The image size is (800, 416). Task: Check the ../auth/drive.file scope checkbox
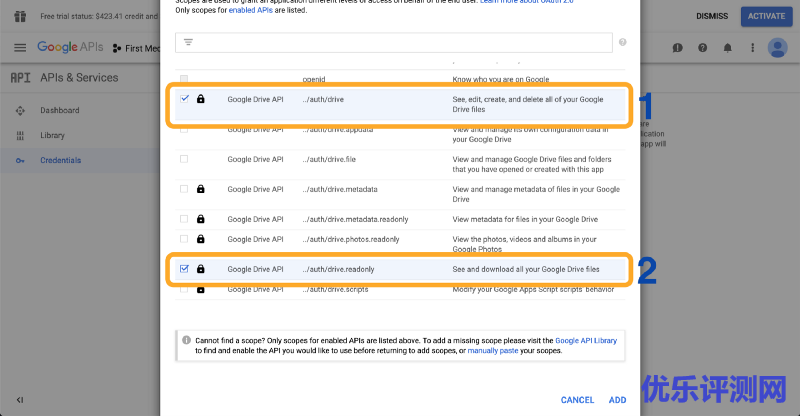184,159
